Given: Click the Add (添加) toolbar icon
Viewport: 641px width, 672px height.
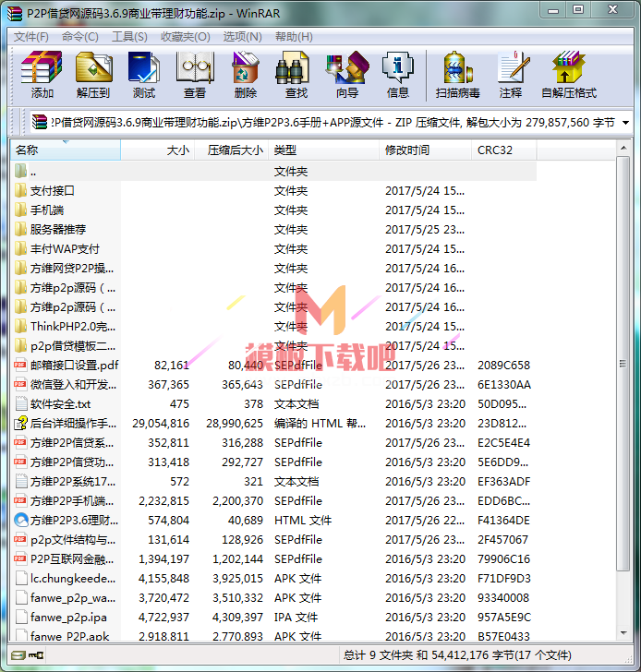Looking at the screenshot, I should click(x=42, y=67).
